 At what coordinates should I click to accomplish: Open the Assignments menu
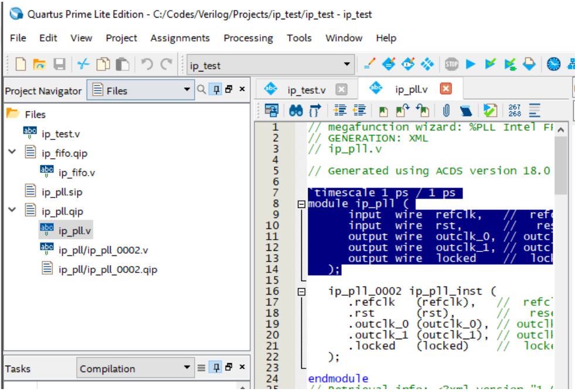pos(180,38)
